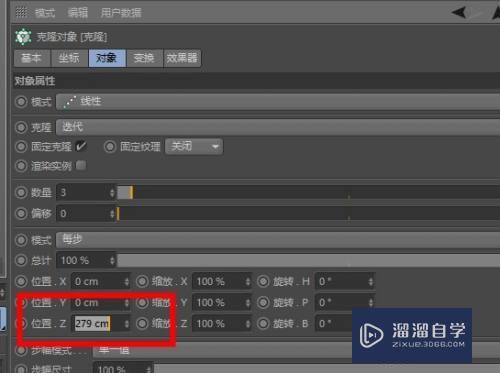Screen dimensions: 500x373
Task: Click the 位置 . X field
Action: (101, 281)
